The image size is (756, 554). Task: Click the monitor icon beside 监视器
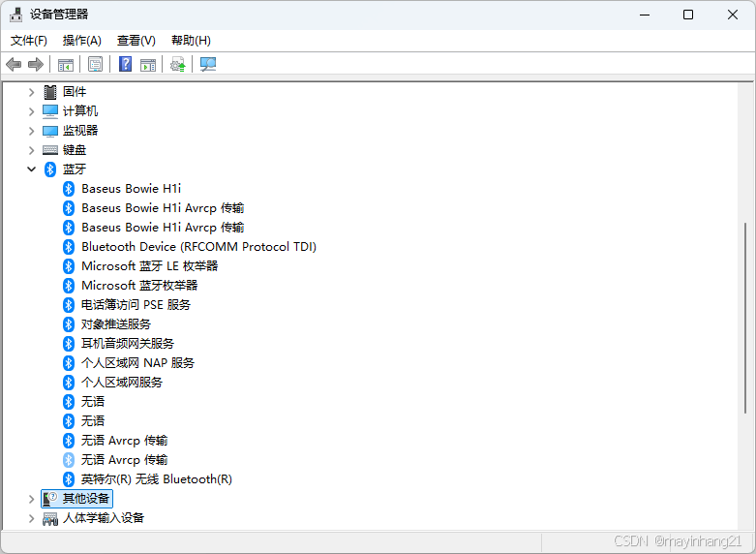coord(50,131)
